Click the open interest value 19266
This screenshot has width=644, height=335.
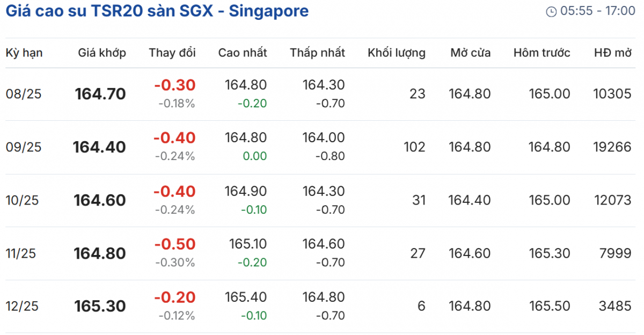click(x=612, y=147)
